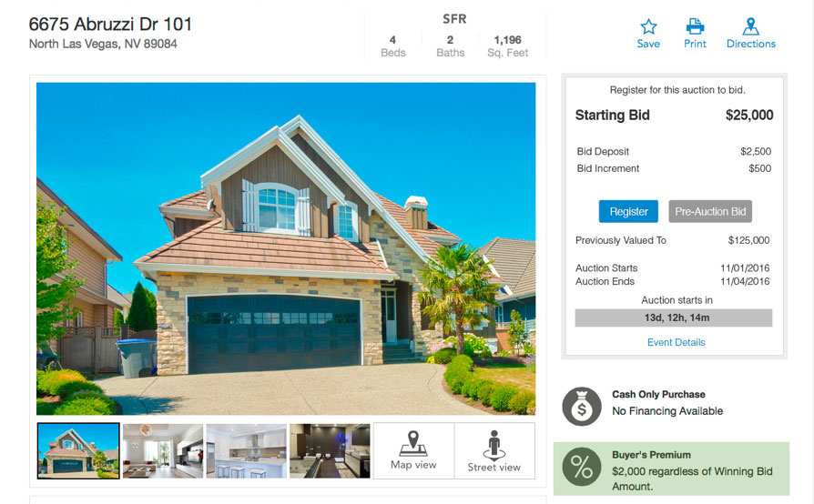Click the blue Register button
This screenshot has height=504, width=814.
628,212
